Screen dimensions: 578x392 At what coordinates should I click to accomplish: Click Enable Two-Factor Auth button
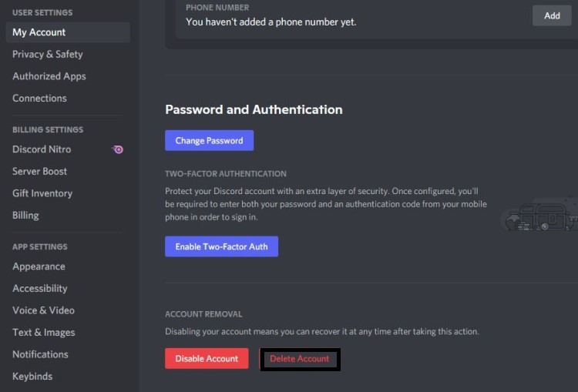[221, 246]
